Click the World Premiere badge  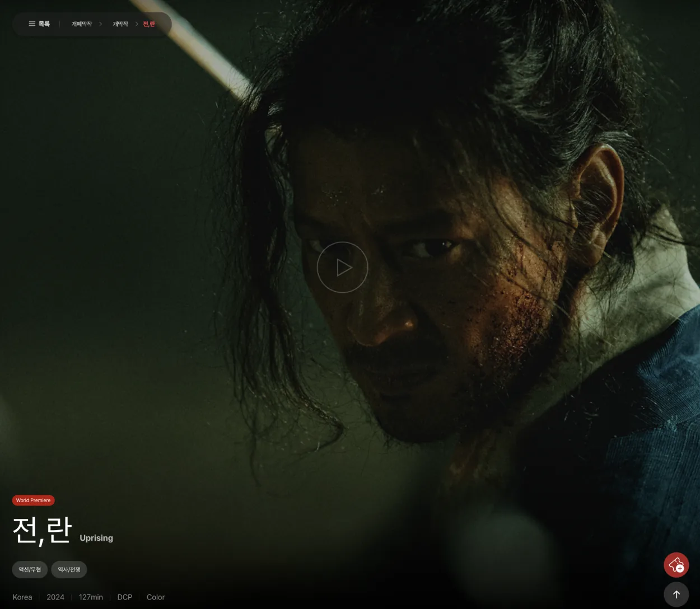(33, 500)
